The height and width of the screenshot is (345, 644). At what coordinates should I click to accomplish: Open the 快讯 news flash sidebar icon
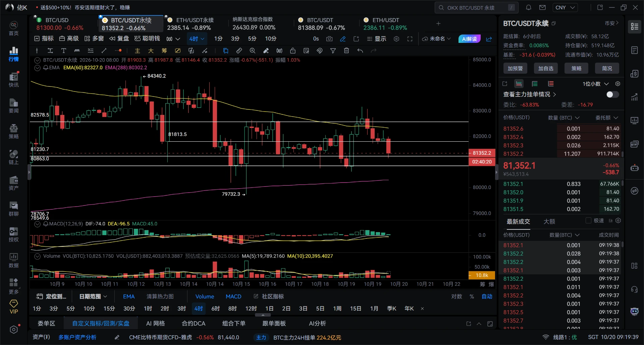(13, 80)
